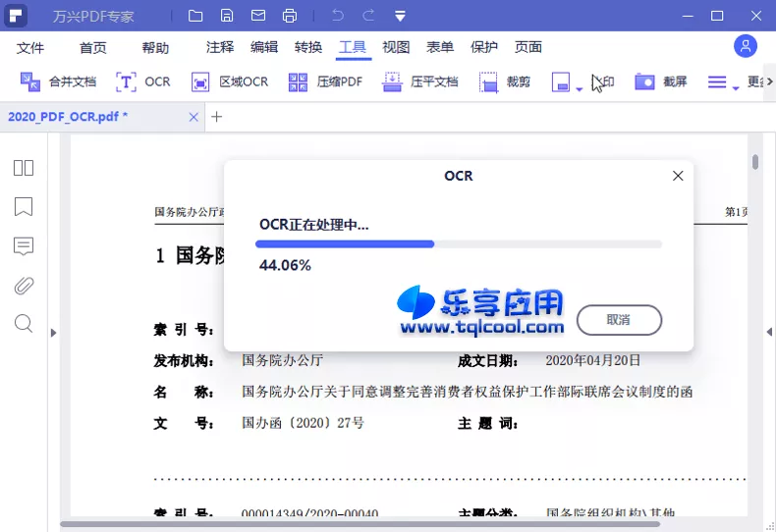Open the page thumbnails sidebar panel

[24, 168]
